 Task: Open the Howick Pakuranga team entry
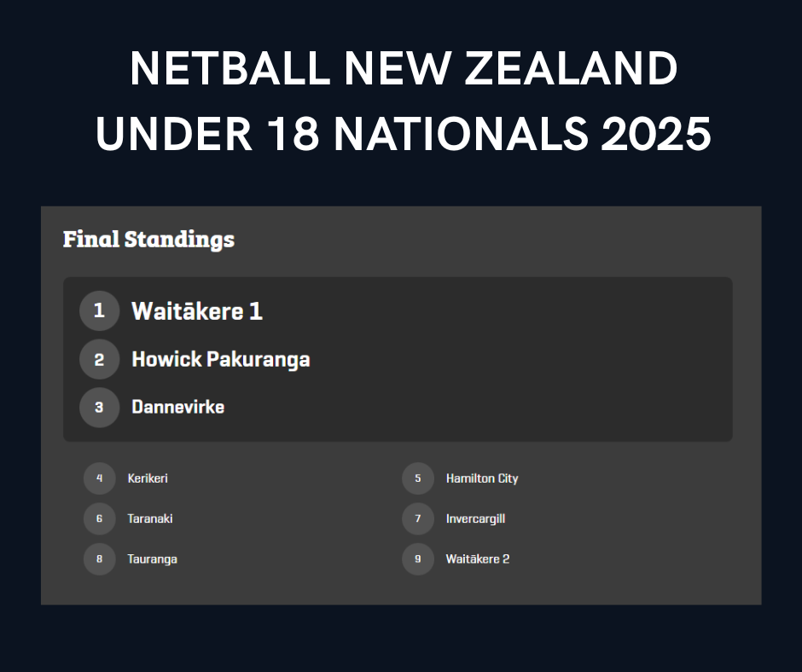click(x=221, y=360)
